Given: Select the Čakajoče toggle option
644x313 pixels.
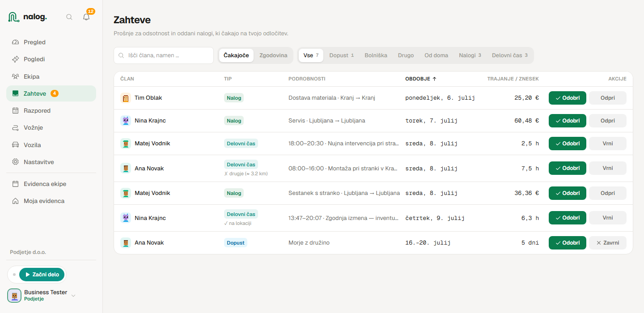Looking at the screenshot, I should (x=236, y=55).
